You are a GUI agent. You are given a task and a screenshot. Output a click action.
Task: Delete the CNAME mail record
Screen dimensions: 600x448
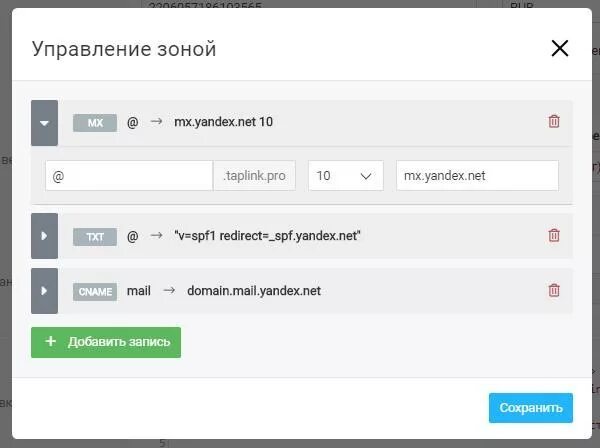(554, 291)
